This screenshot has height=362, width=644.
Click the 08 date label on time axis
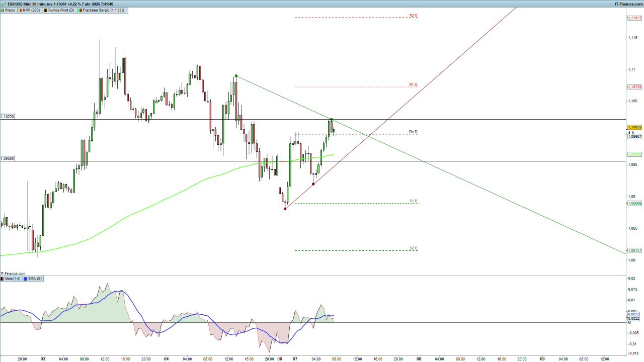(419, 359)
